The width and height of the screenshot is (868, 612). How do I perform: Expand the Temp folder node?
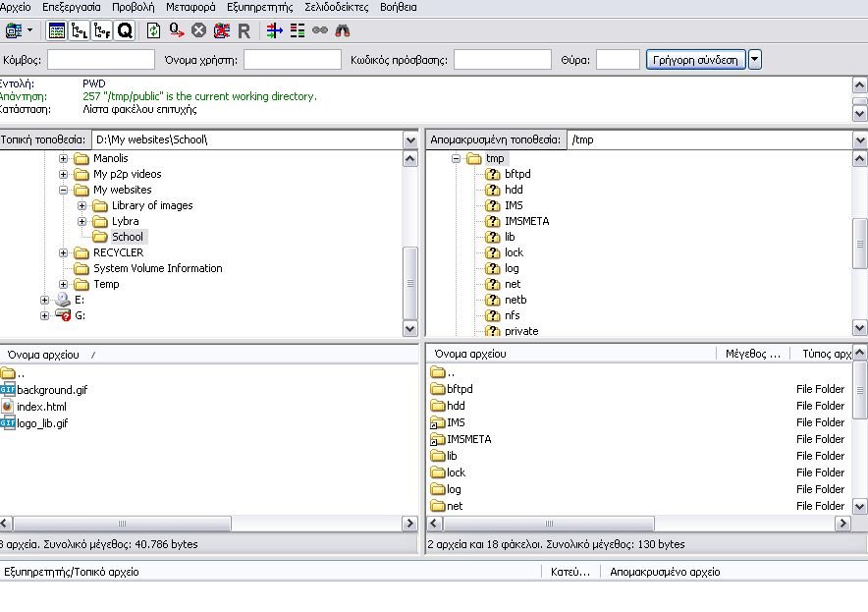point(63,284)
